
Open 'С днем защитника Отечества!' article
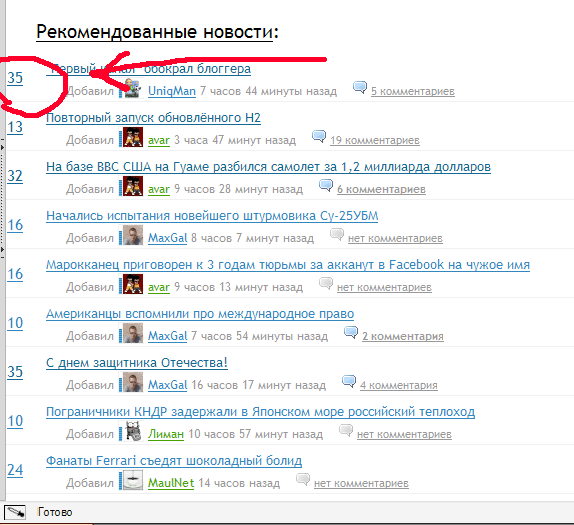point(137,363)
